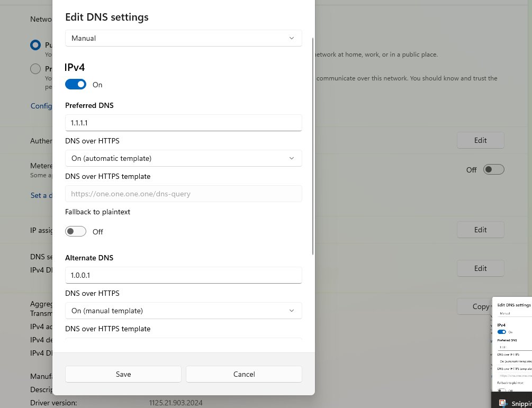The image size is (532, 408).
Task: Expand the 'On (manual template)' dropdown
Action: coord(183,311)
